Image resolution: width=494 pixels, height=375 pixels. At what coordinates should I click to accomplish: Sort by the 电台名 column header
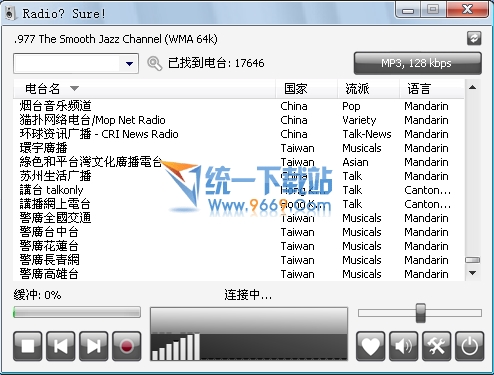coord(144,89)
